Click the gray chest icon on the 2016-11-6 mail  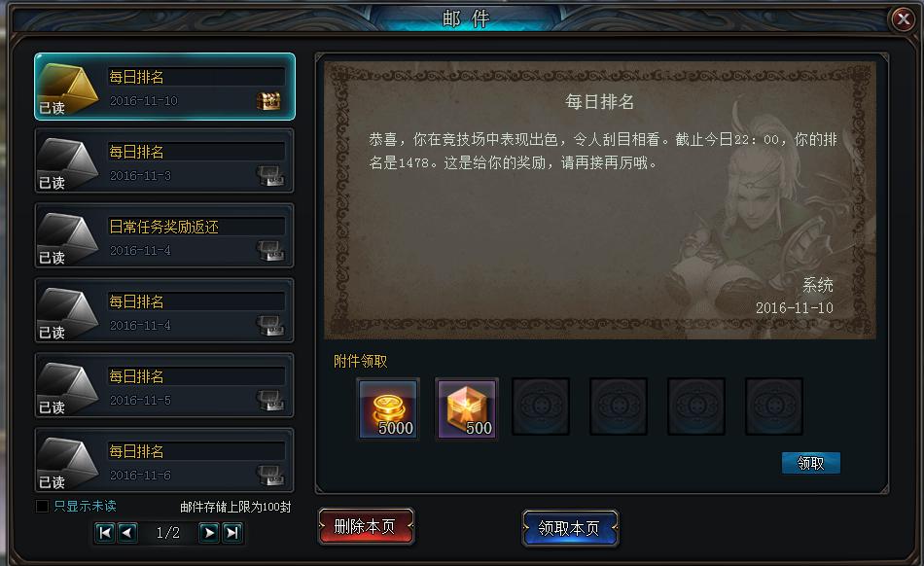point(269,475)
